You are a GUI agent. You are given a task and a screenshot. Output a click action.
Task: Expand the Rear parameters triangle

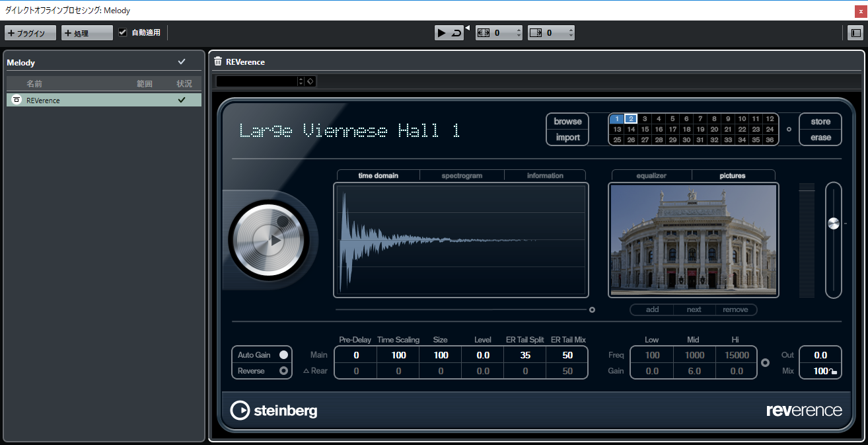pyautogui.click(x=306, y=371)
